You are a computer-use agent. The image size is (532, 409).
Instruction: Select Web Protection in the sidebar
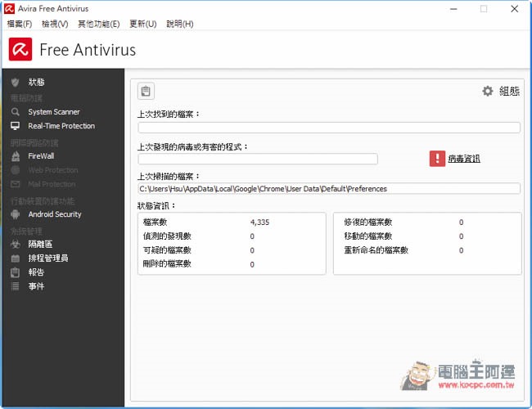53,170
